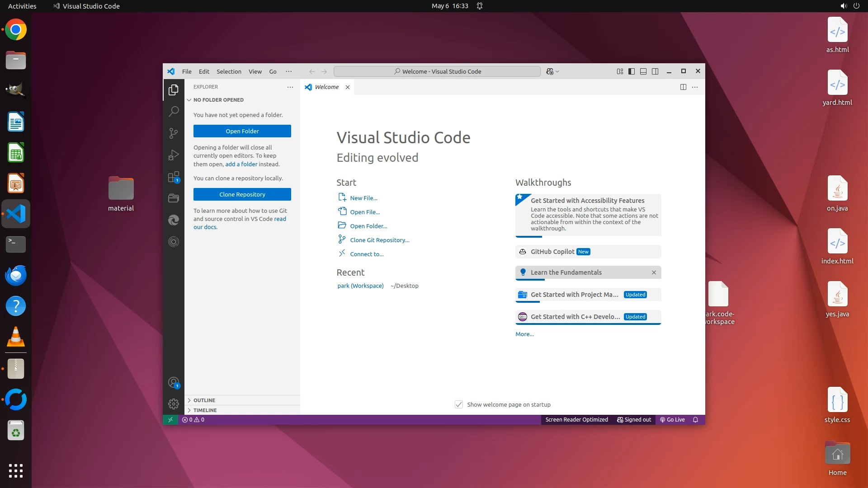Uncheck Show welcome page on startup
Image resolution: width=868 pixels, height=488 pixels.
[x=458, y=404]
